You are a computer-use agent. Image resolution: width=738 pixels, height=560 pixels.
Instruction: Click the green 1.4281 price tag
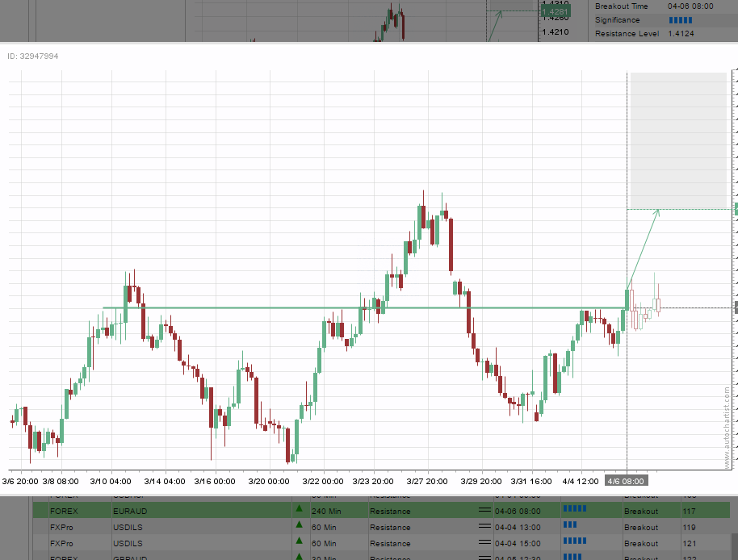pyautogui.click(x=556, y=12)
